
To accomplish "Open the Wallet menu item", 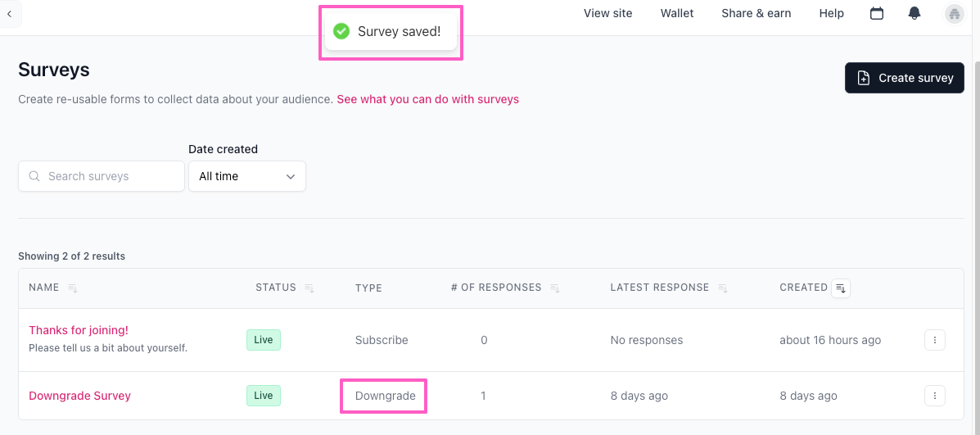I will click(677, 13).
